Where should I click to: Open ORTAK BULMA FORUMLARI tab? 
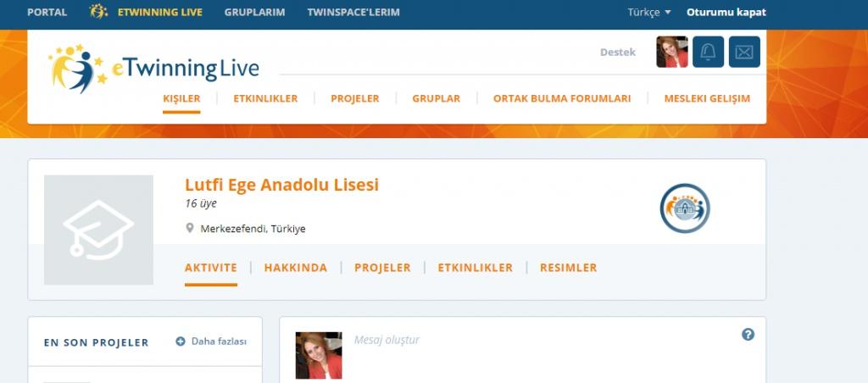[562, 98]
